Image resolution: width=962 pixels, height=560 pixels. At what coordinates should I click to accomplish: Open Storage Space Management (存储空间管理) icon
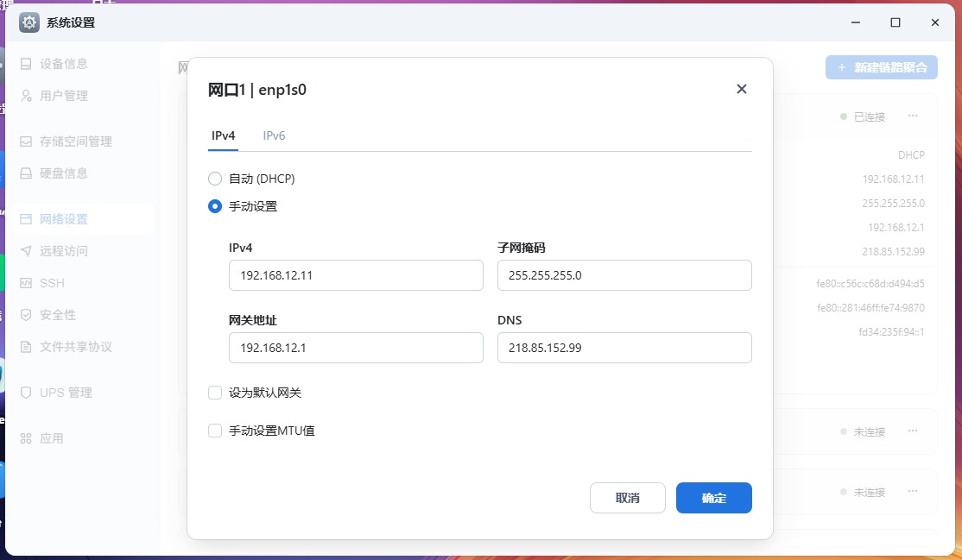tap(26, 142)
